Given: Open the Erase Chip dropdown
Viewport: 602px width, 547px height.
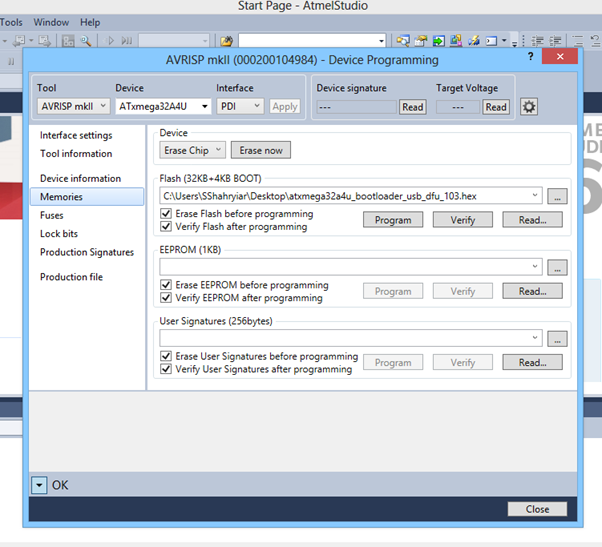Looking at the screenshot, I should [193, 150].
